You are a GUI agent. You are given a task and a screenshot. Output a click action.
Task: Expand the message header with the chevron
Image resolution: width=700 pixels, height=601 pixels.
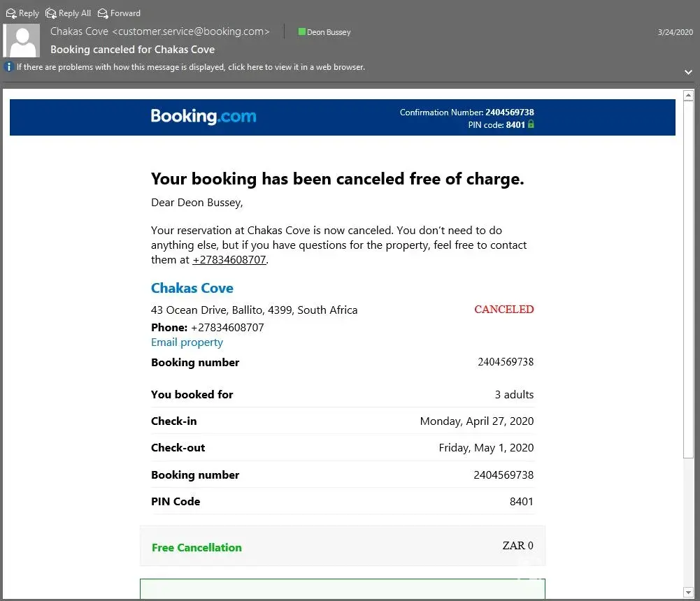point(688,72)
